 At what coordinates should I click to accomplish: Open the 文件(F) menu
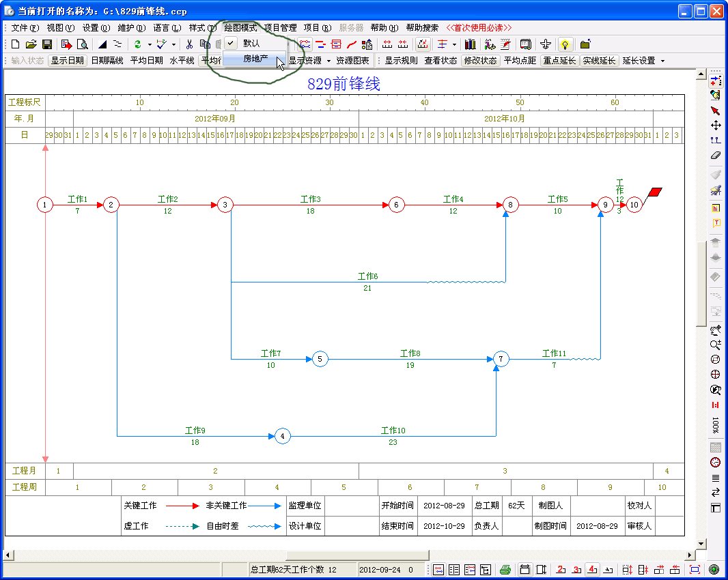click(x=25, y=28)
